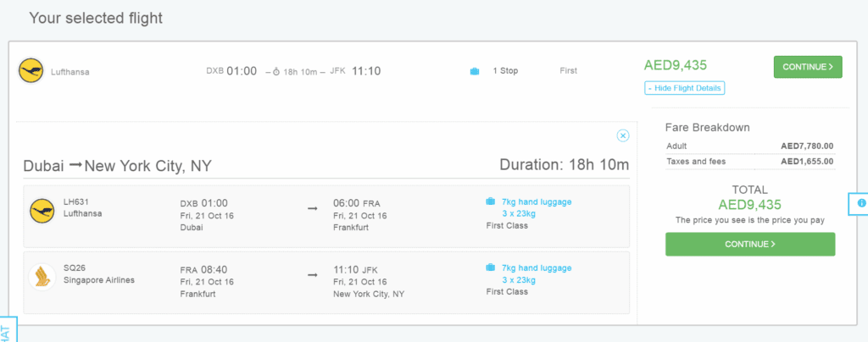Click 3 x 23kg baggage link for SQ26
The height and width of the screenshot is (342, 868).
tap(519, 280)
